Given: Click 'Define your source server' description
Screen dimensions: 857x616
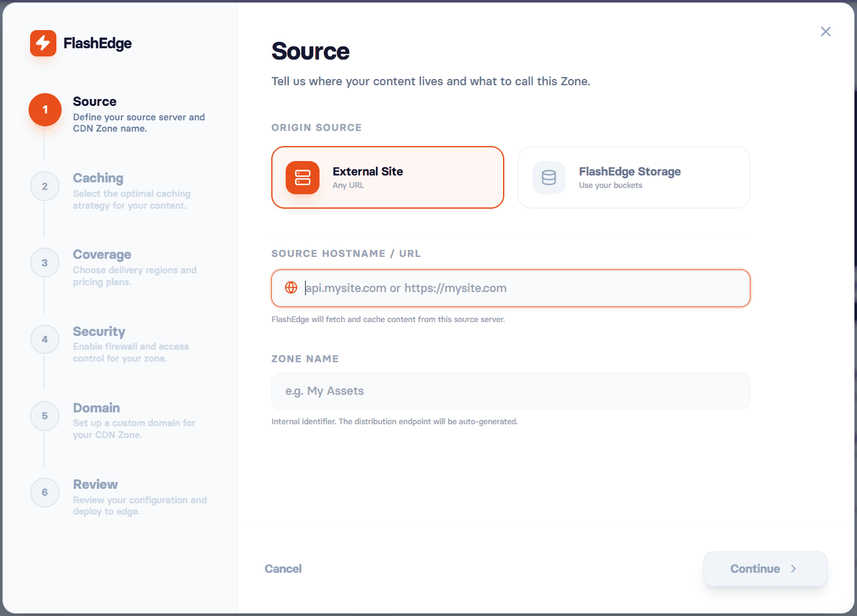Looking at the screenshot, I should [139, 123].
